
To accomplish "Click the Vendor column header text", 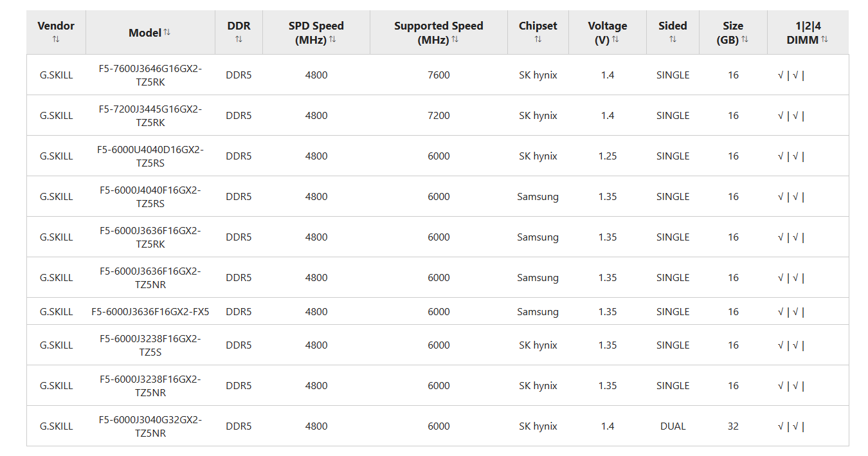I will [56, 26].
